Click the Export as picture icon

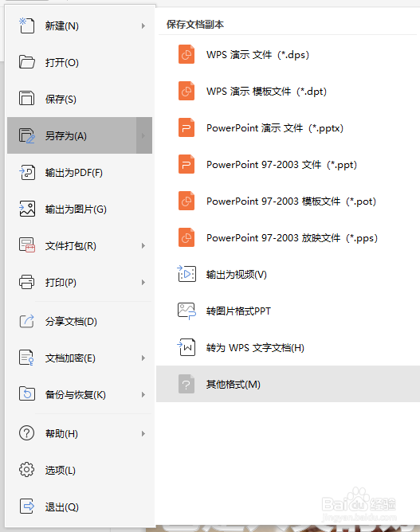point(27,209)
